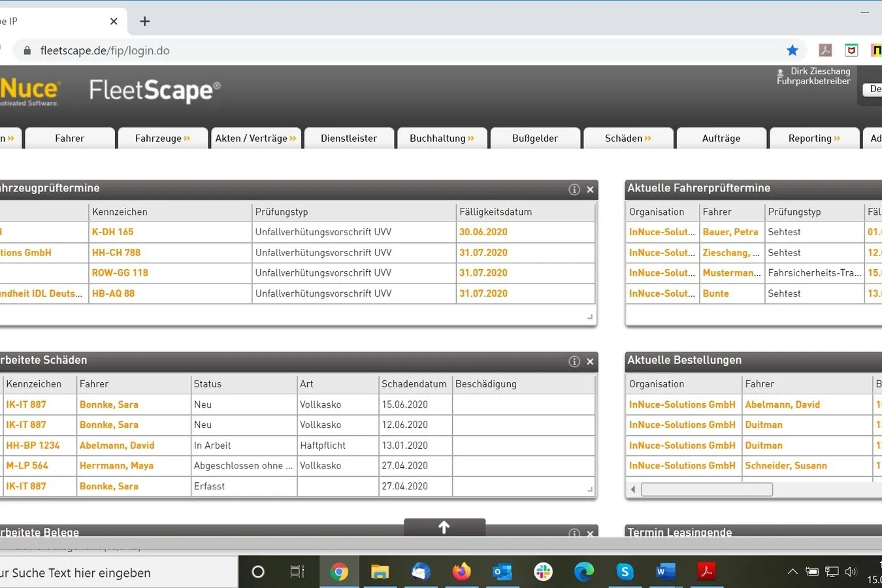Click the red shield browser extension icon

click(851, 50)
